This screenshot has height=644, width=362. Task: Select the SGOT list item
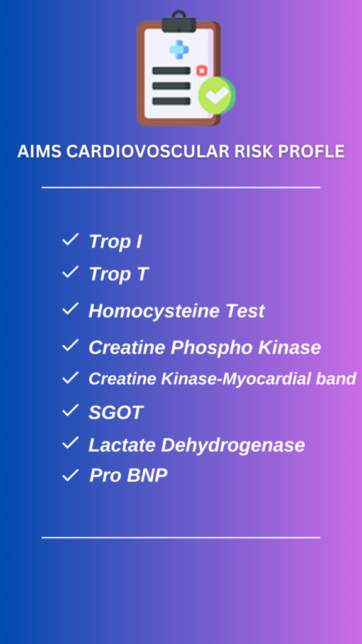click(x=116, y=413)
